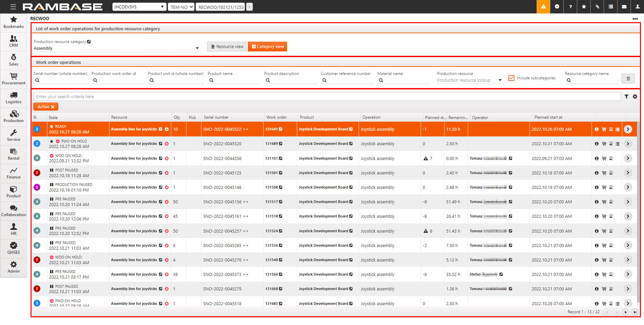Click the favorites star icon in header
This screenshot has width=644, height=325.
pyautogui.click(x=584, y=7)
